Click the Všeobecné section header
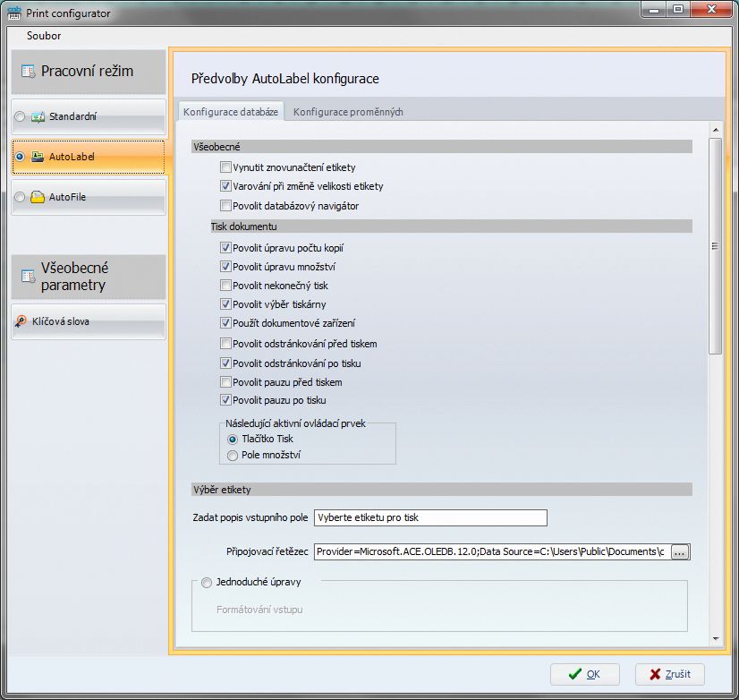Viewport: 739px width, 700px height. pyautogui.click(x=442, y=147)
